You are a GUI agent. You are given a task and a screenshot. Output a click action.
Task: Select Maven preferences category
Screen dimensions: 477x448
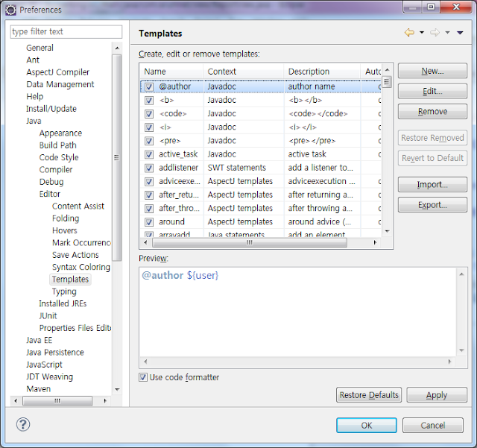click(38, 388)
